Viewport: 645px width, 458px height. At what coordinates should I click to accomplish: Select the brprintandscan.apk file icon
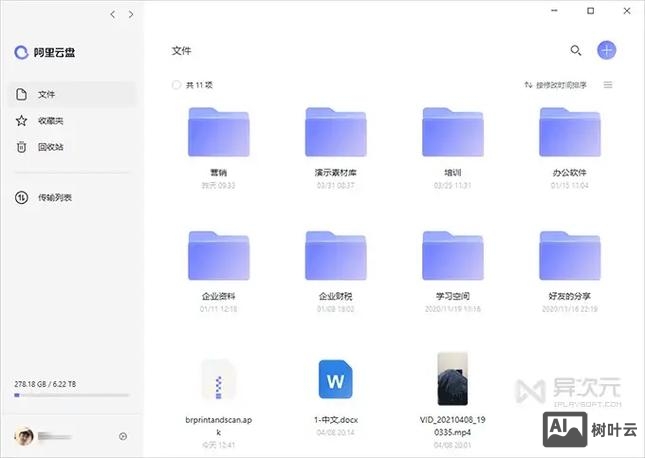click(x=218, y=379)
